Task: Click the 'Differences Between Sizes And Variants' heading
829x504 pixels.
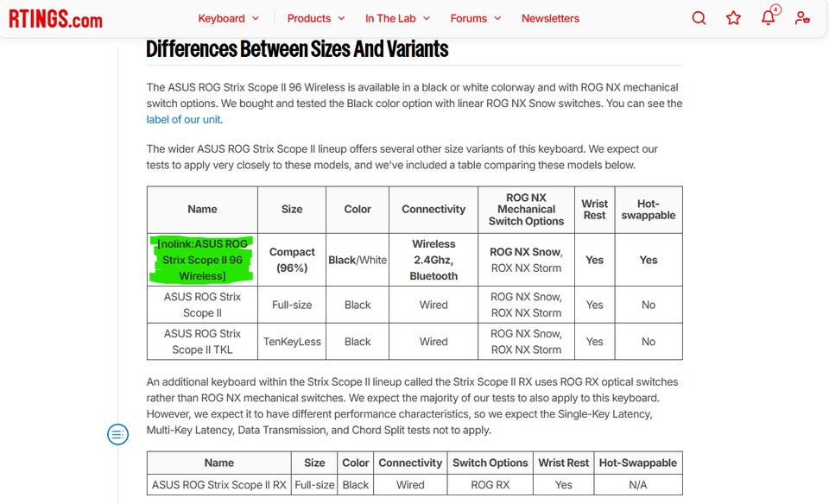Action: pos(297,49)
